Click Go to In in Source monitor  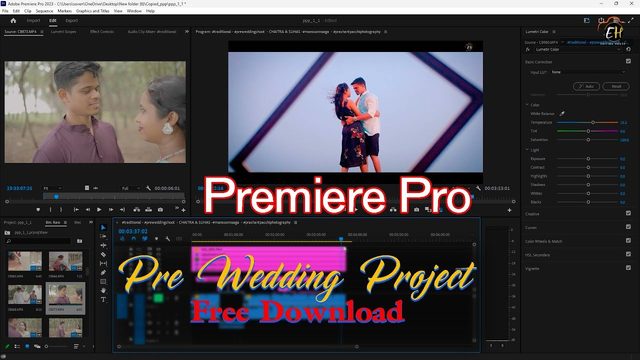point(76,209)
